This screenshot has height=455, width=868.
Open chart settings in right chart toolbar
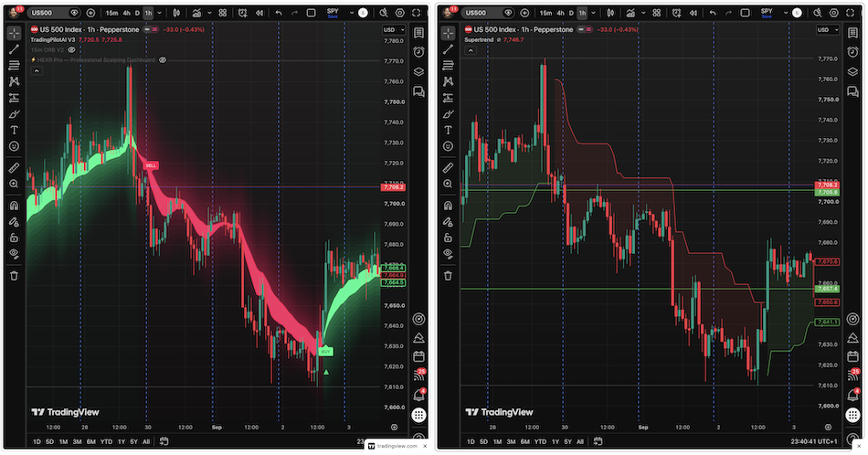point(833,13)
